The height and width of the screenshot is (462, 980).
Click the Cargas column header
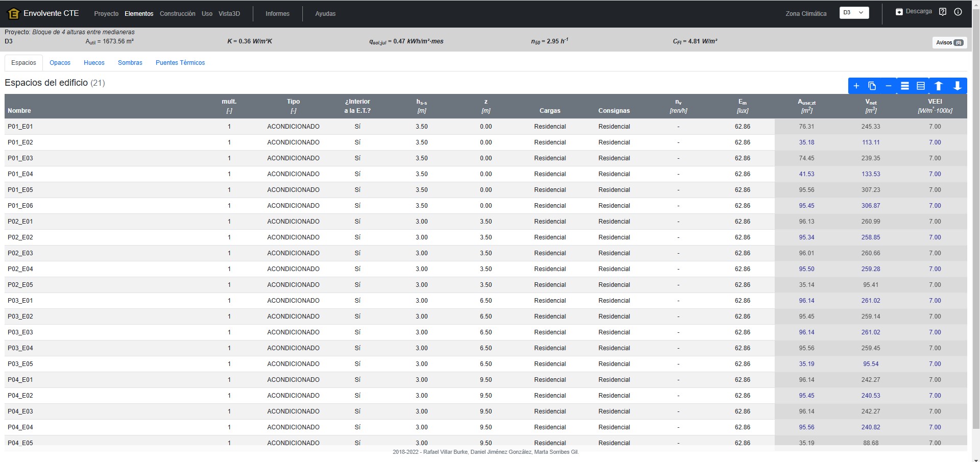[x=550, y=111]
